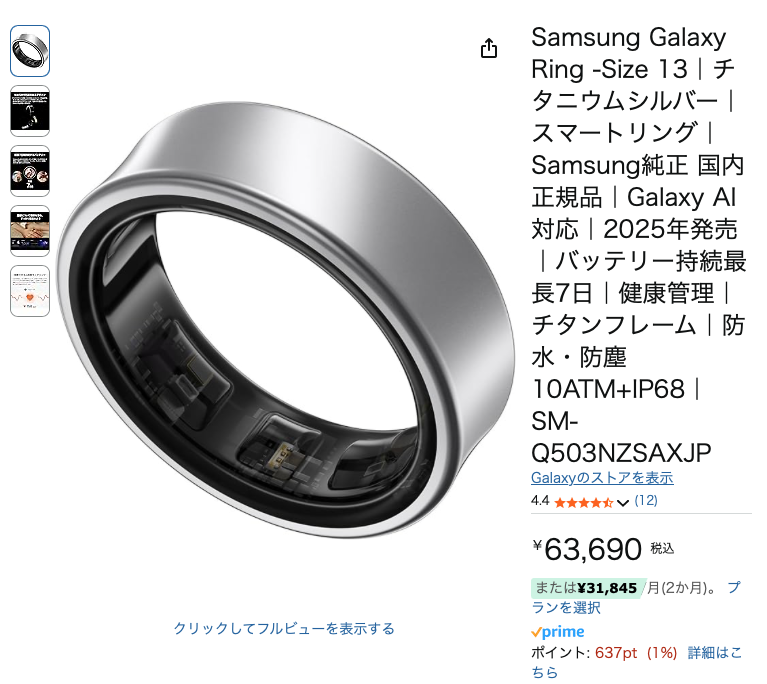Click the share icon above the product

(489, 49)
